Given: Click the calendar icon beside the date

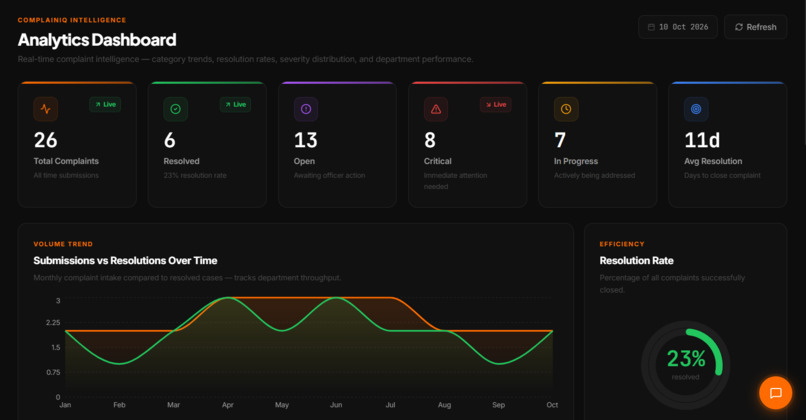Looking at the screenshot, I should pos(651,27).
